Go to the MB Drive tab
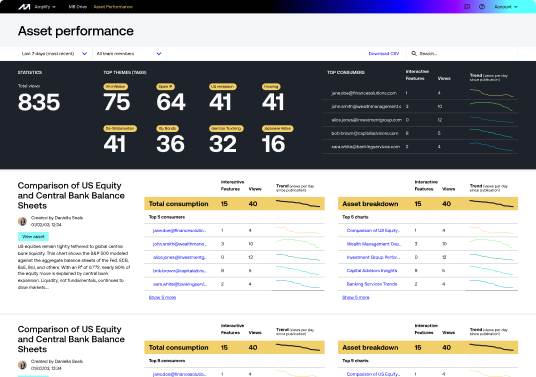536x377 pixels. pyautogui.click(x=78, y=7)
